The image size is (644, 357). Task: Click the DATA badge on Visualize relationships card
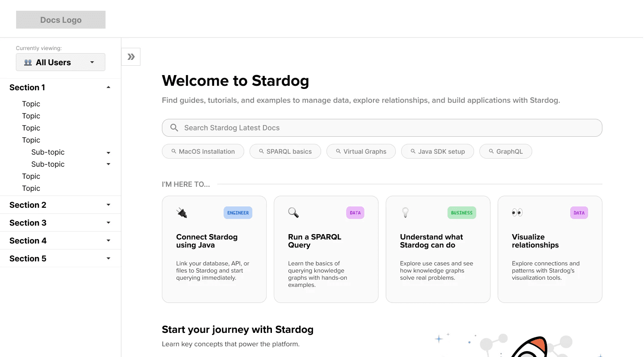coord(579,213)
